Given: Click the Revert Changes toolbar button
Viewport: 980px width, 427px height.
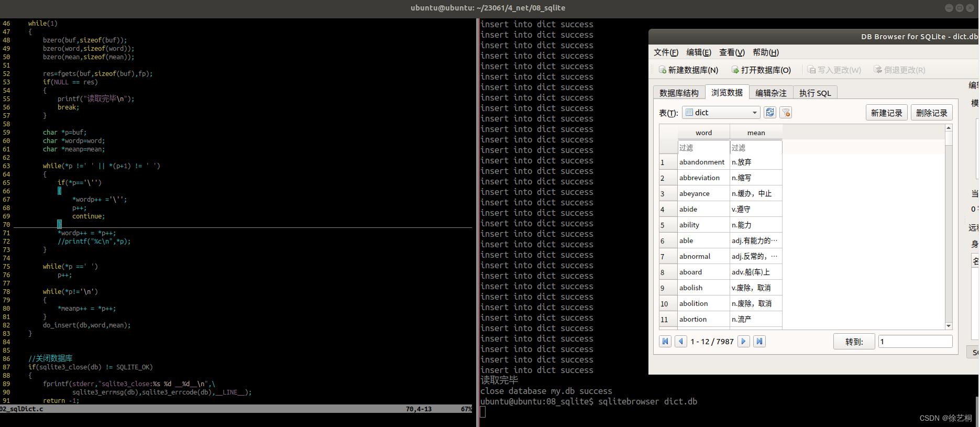Looking at the screenshot, I should 899,70.
